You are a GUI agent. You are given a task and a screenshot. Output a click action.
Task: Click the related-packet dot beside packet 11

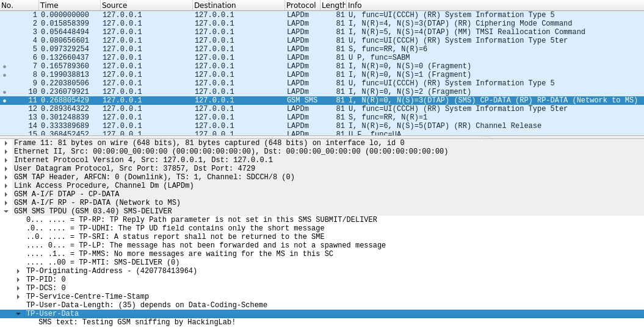click(x=4, y=101)
